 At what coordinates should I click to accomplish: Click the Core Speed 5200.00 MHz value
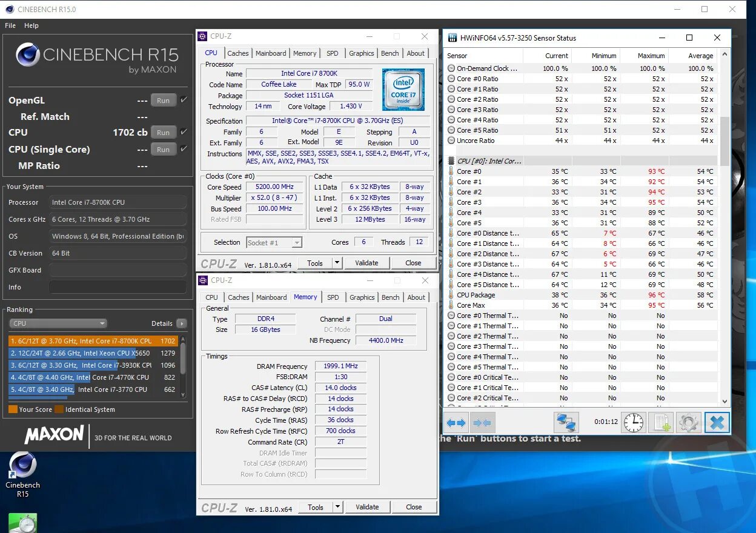275,187
